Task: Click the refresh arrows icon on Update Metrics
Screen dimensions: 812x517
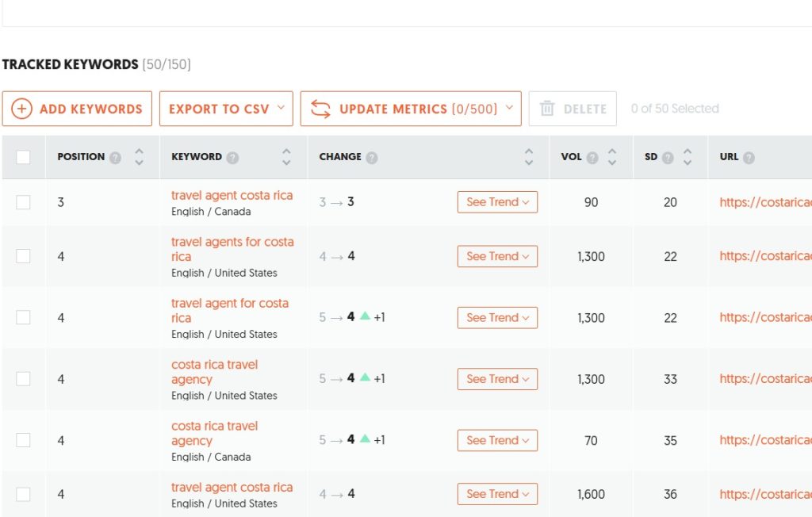Action: (x=319, y=108)
